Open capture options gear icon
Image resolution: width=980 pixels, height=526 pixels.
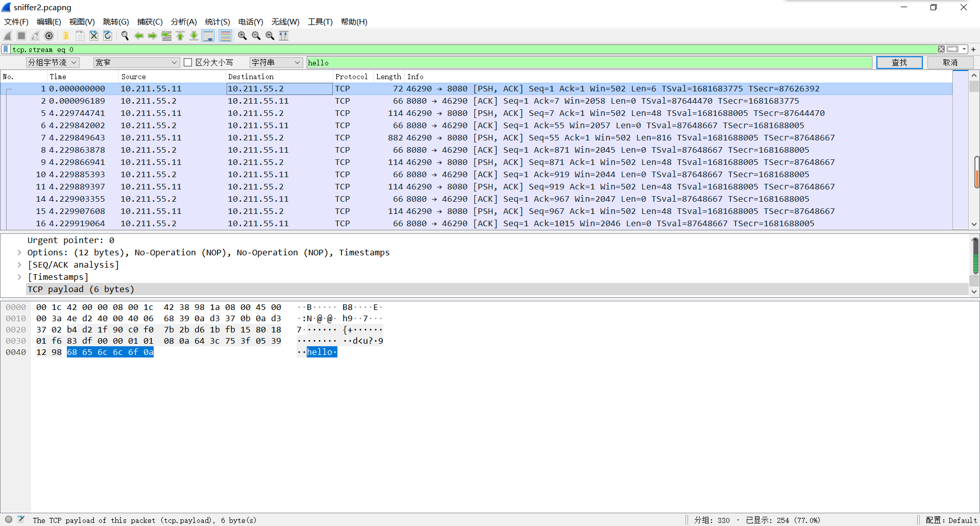pyautogui.click(x=49, y=36)
